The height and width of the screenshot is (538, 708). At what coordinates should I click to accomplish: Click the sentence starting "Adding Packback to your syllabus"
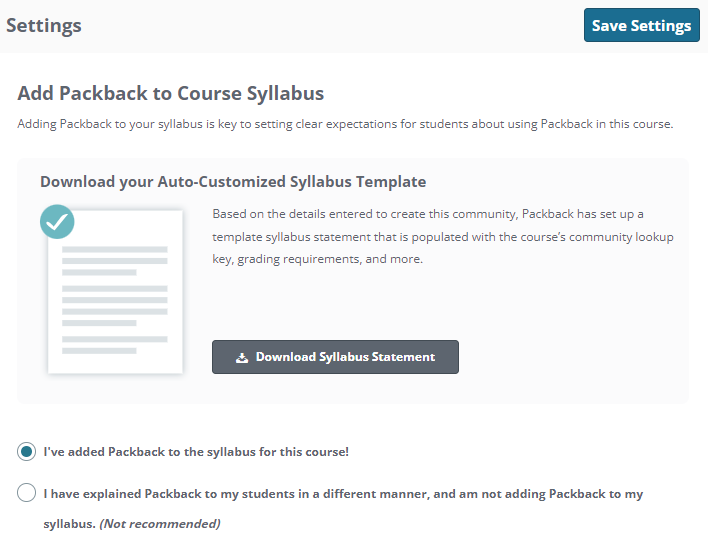point(345,125)
